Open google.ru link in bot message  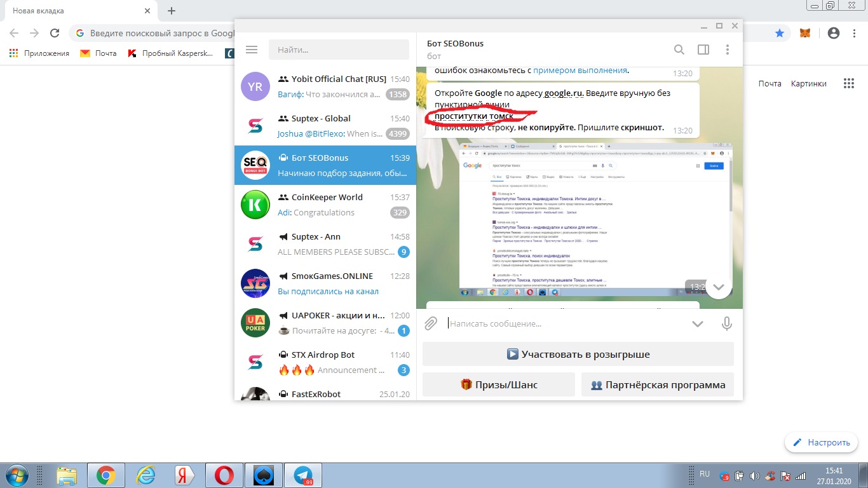click(x=564, y=93)
